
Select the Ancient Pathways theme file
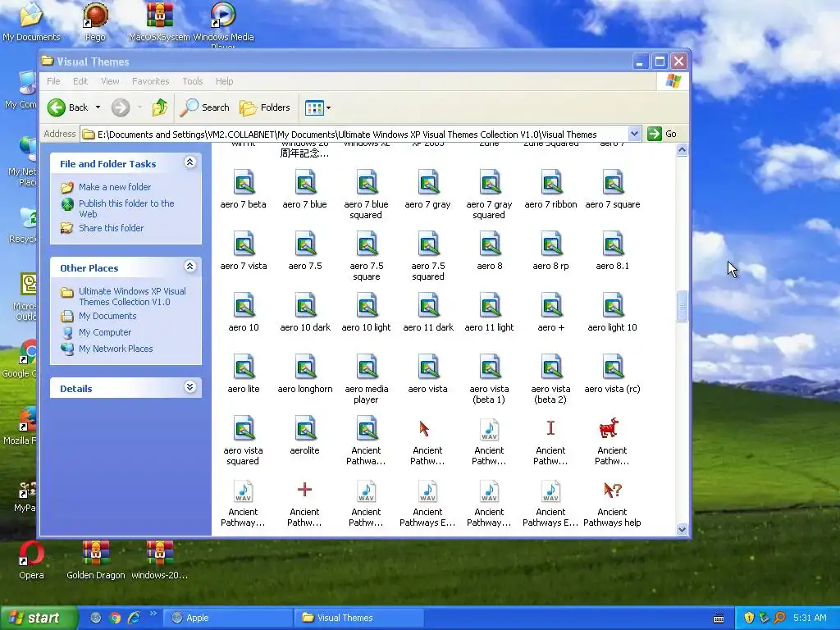tap(367, 441)
